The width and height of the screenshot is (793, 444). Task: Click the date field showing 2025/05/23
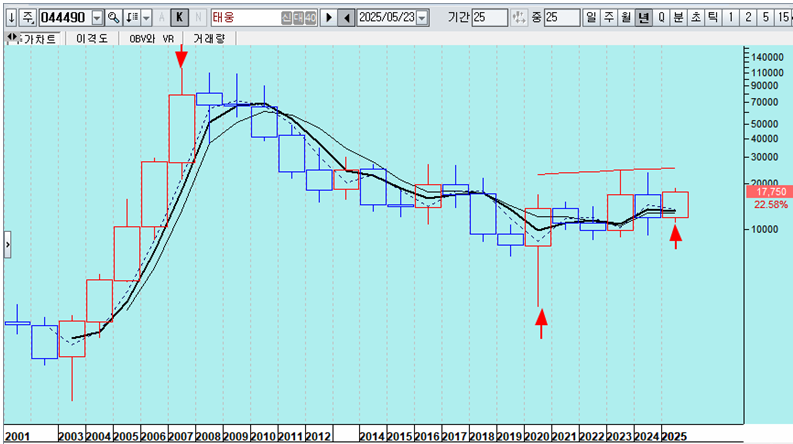tap(387, 18)
